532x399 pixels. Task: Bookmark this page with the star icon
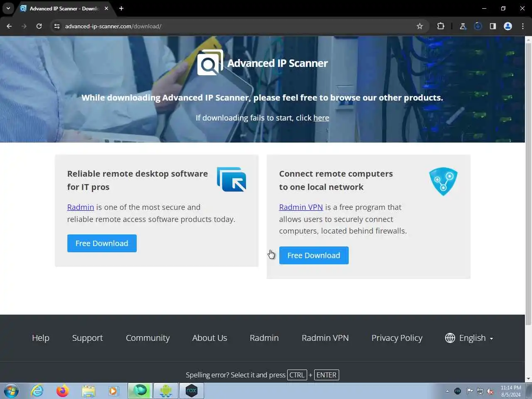pyautogui.click(x=420, y=26)
